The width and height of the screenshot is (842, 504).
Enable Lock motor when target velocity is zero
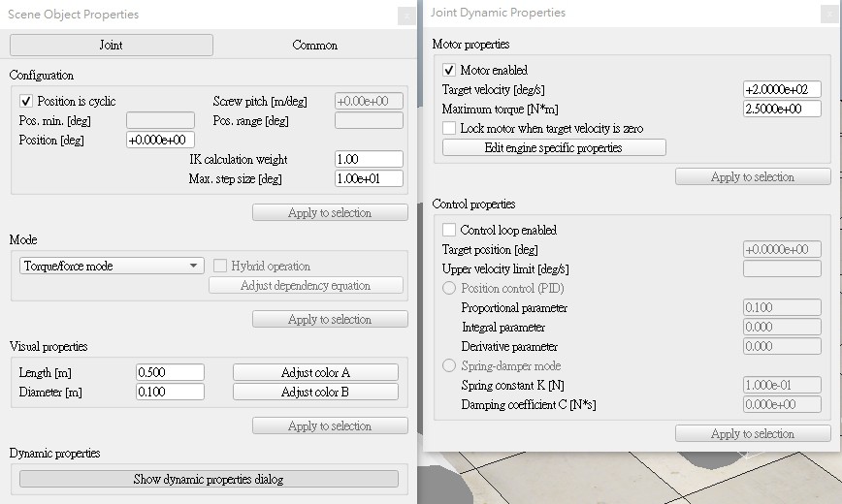(x=449, y=128)
